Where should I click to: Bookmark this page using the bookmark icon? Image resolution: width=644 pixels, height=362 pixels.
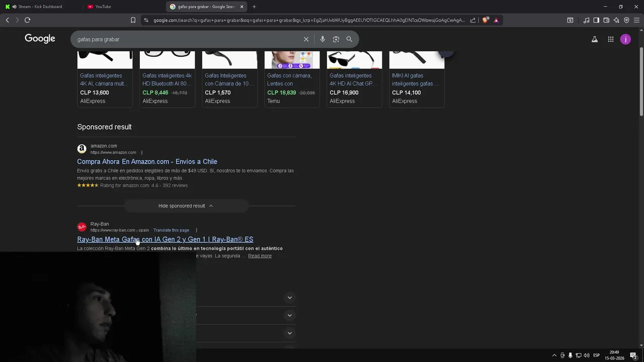133,20
